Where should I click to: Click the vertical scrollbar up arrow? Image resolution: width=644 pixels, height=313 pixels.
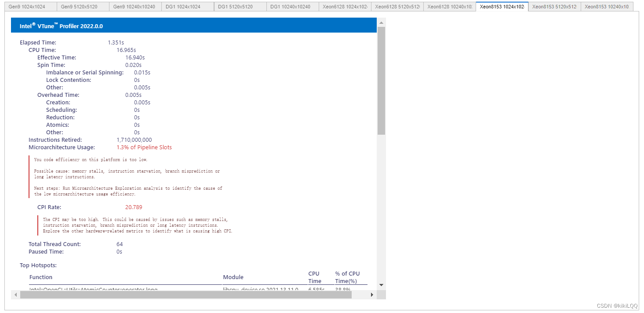pyautogui.click(x=381, y=22)
